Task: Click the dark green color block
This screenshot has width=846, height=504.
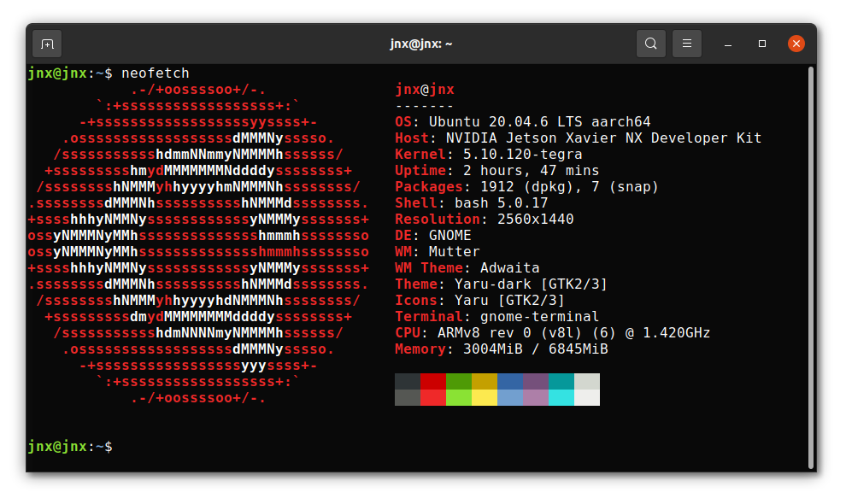Action: (459, 382)
